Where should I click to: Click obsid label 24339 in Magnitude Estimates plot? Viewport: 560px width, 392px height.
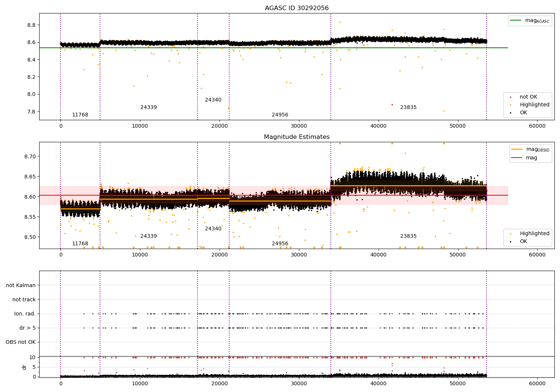pyautogui.click(x=149, y=236)
